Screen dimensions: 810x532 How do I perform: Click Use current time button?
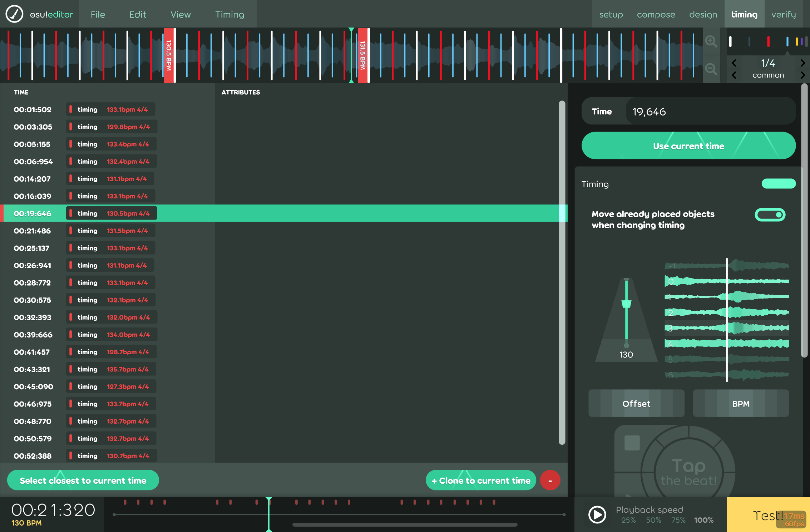[x=688, y=146]
